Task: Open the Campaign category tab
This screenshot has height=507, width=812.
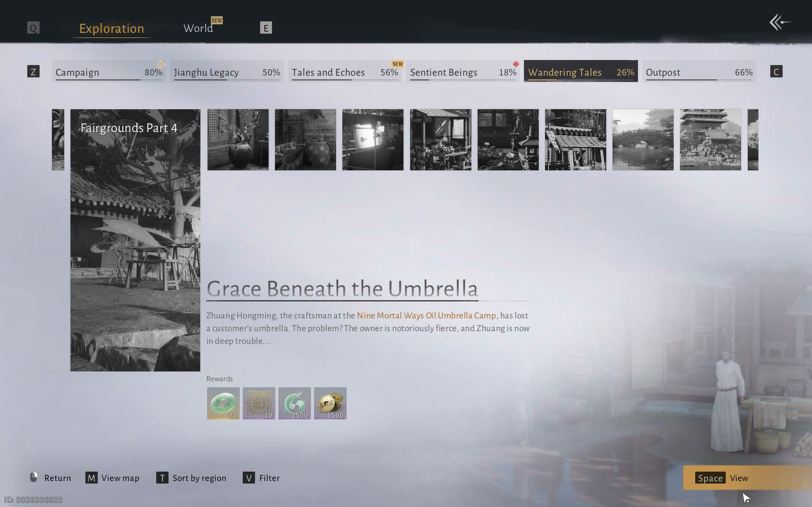Action: tap(108, 72)
